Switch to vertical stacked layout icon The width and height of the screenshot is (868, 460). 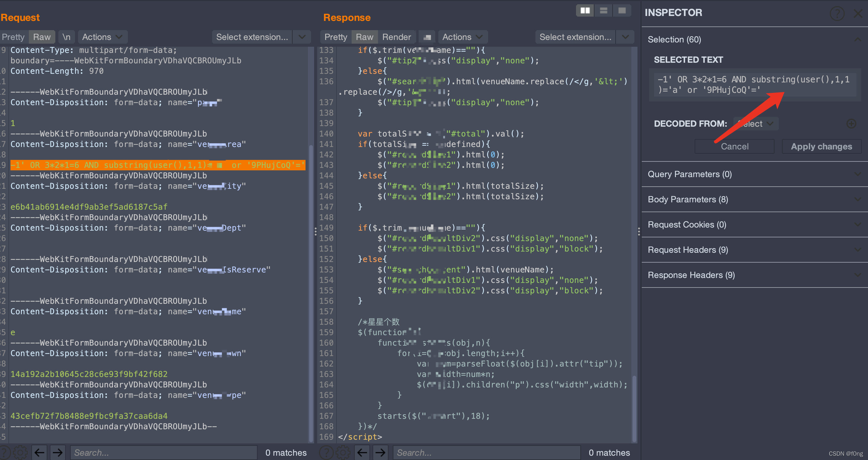603,11
